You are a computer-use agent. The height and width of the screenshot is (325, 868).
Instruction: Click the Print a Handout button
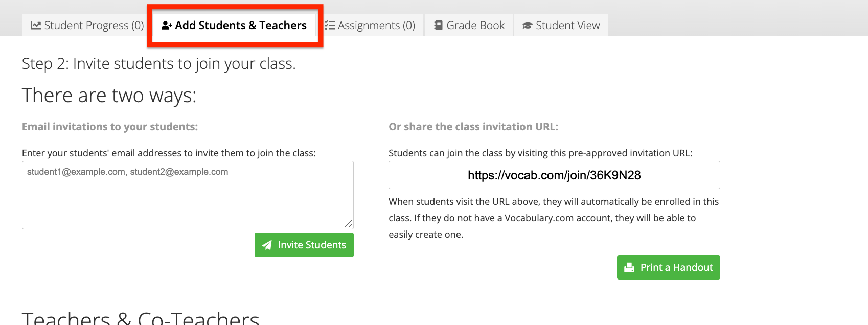[668, 267]
